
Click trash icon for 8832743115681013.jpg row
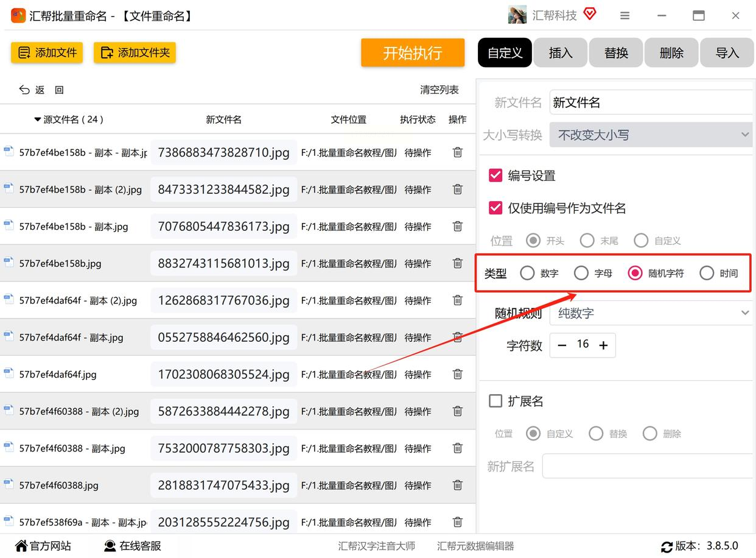pyautogui.click(x=458, y=263)
